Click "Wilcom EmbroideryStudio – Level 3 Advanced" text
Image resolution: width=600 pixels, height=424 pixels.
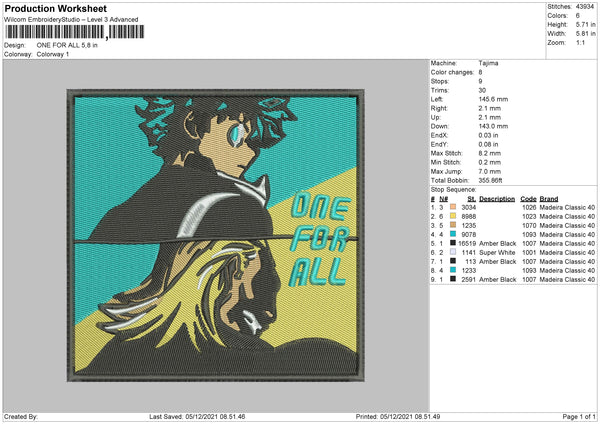[x=71, y=20]
